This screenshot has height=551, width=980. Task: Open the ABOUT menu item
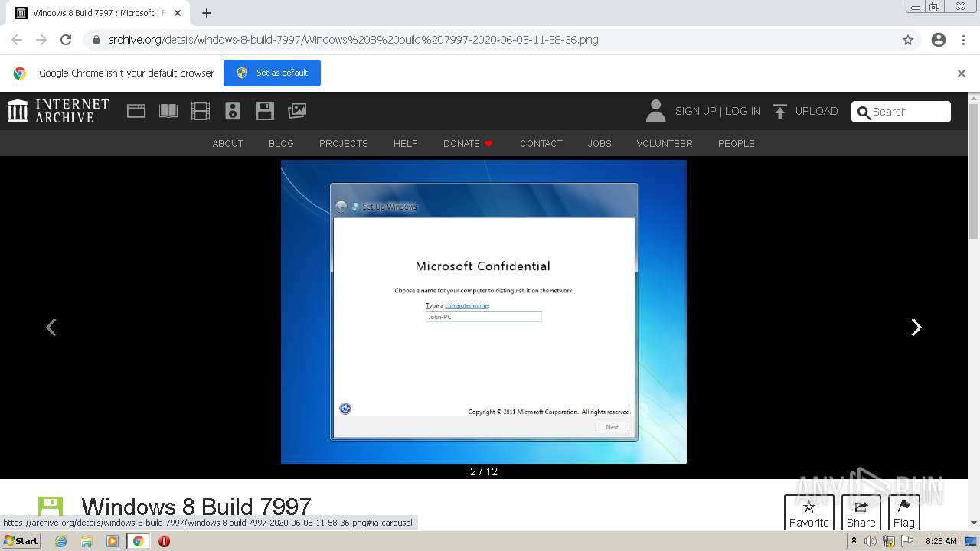pos(228,143)
